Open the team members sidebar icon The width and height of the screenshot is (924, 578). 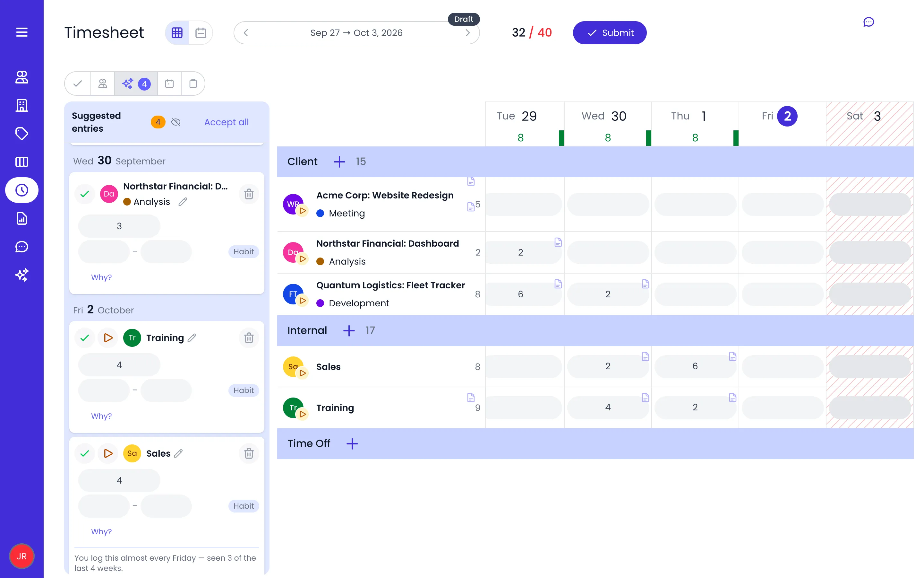(22, 77)
